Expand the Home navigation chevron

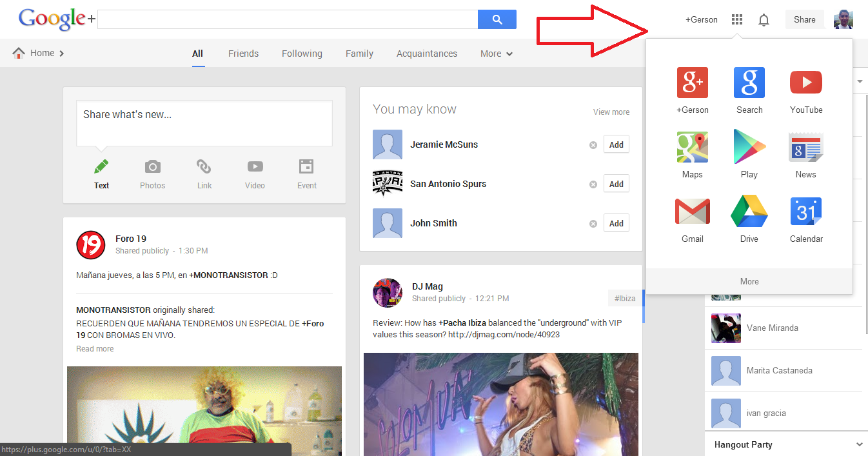[62, 54]
